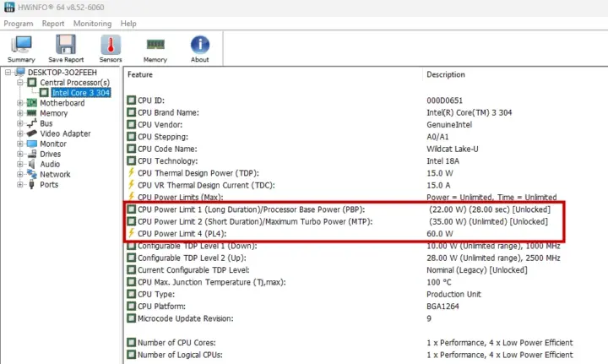Screen dimensions: 608x364
Task: Select DESKTOP-3O2FEEH in the tree
Action: [62, 73]
